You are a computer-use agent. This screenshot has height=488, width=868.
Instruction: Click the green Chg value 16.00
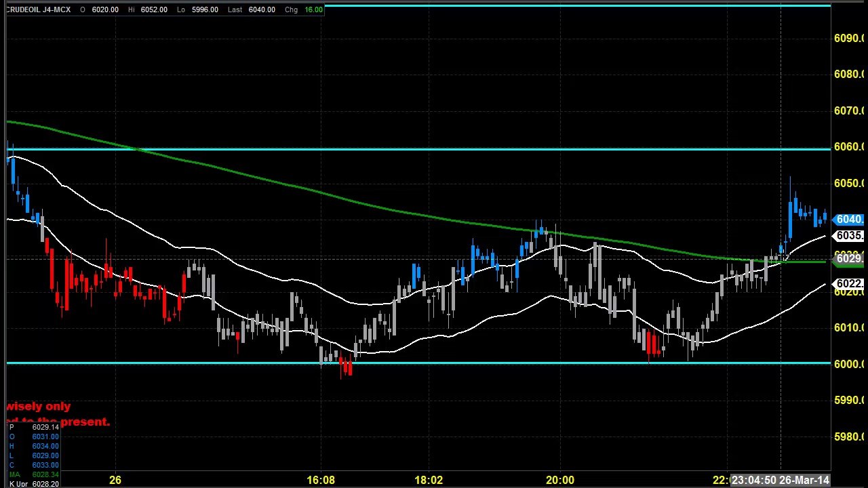tap(313, 9)
